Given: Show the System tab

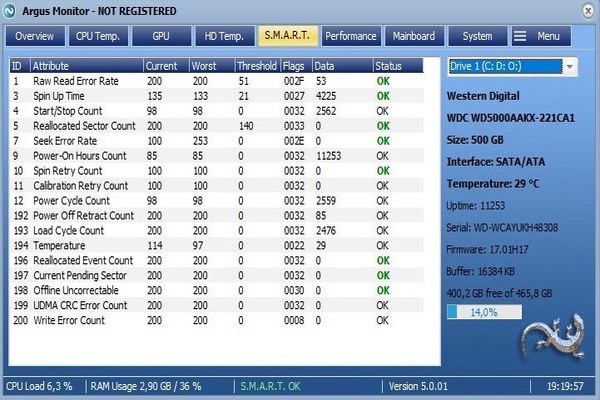Looking at the screenshot, I should pyautogui.click(x=477, y=36).
